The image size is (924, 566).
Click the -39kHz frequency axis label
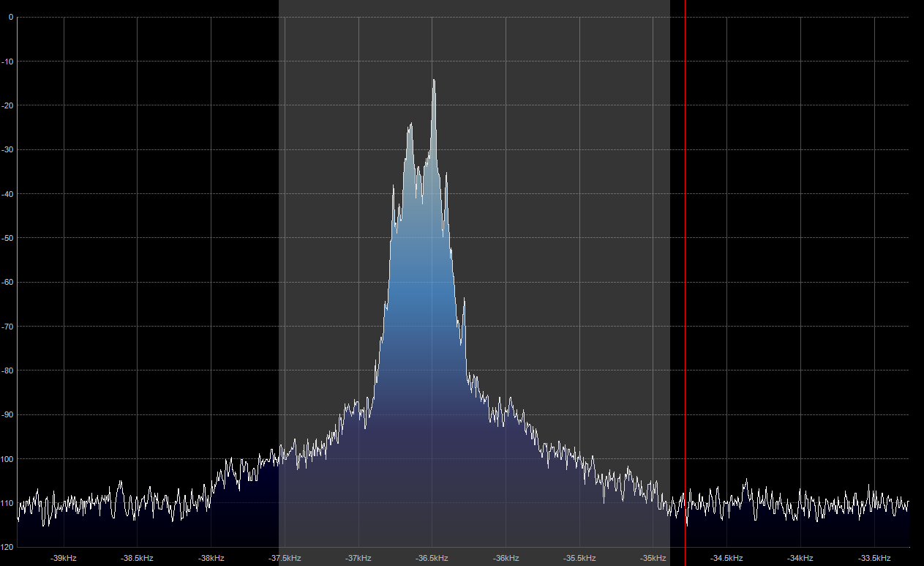(64, 559)
